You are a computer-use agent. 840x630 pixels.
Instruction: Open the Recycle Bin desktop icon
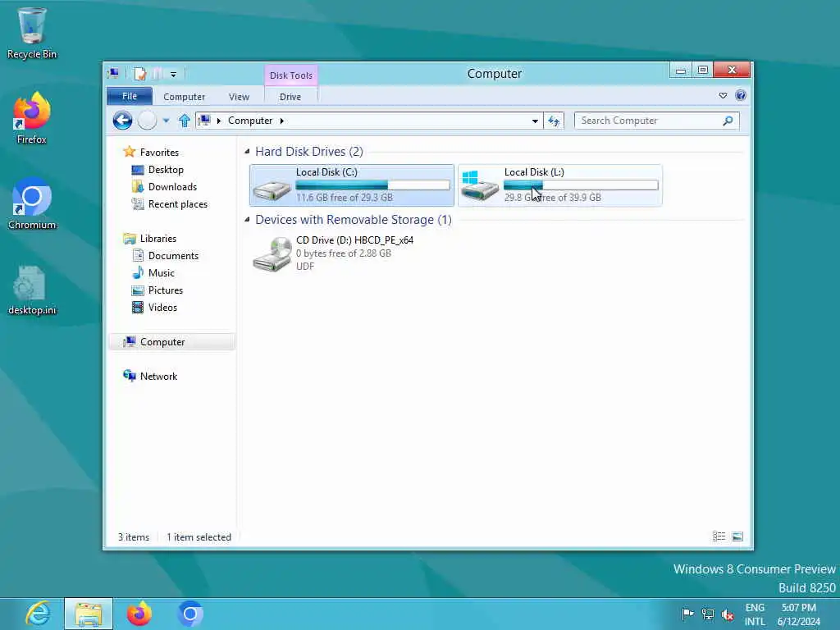pyautogui.click(x=32, y=33)
